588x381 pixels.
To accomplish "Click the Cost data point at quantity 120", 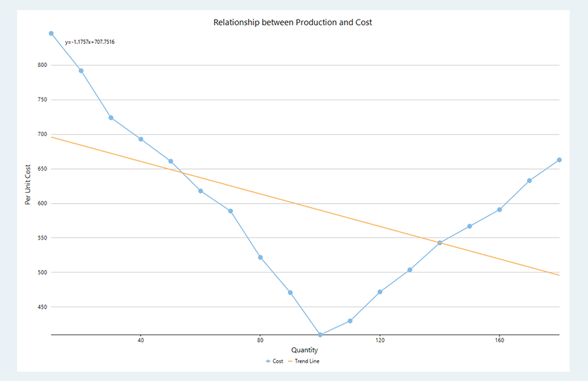I will point(380,292).
